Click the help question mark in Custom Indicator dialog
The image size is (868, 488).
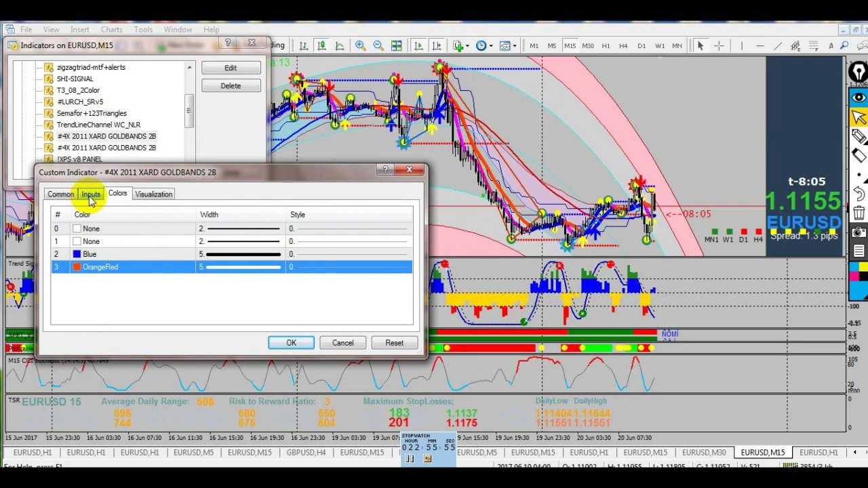[385, 169]
